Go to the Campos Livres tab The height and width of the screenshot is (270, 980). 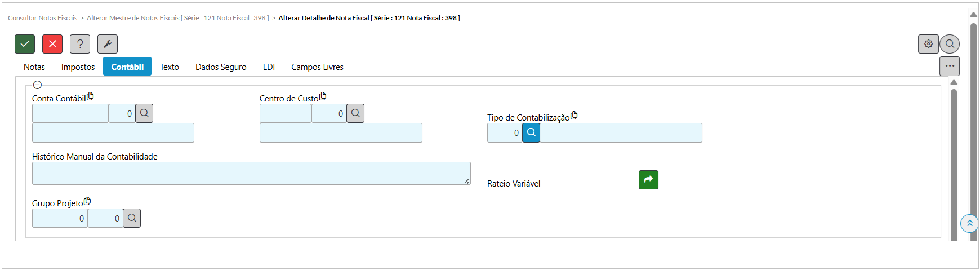[317, 67]
